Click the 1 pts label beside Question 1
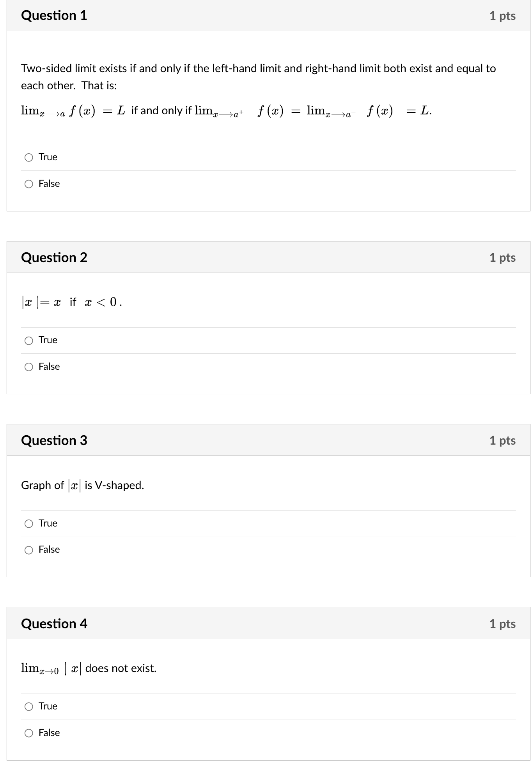Image resolution: width=532 pixels, height=766 pixels. [x=503, y=16]
